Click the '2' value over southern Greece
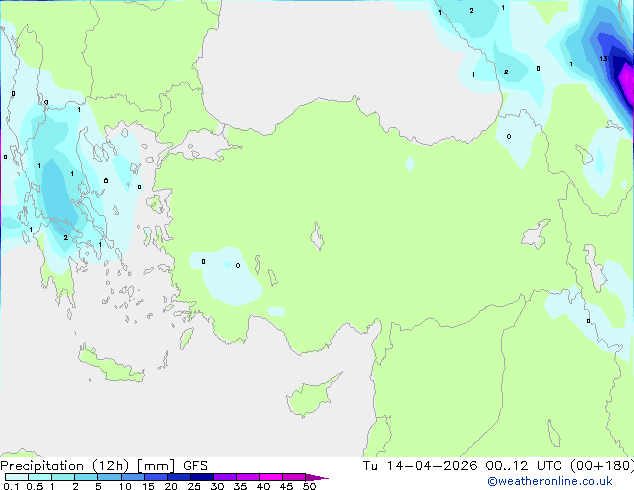Image resolution: width=634 pixels, height=490 pixels. coord(66,238)
